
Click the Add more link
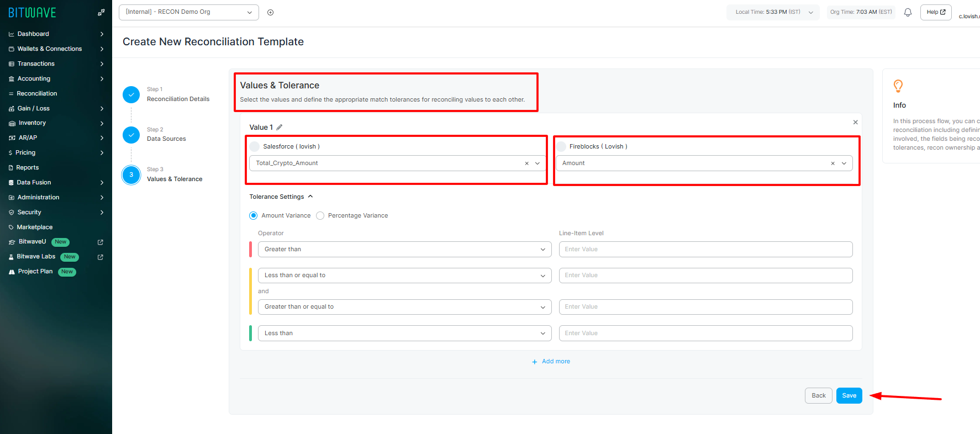tap(551, 362)
